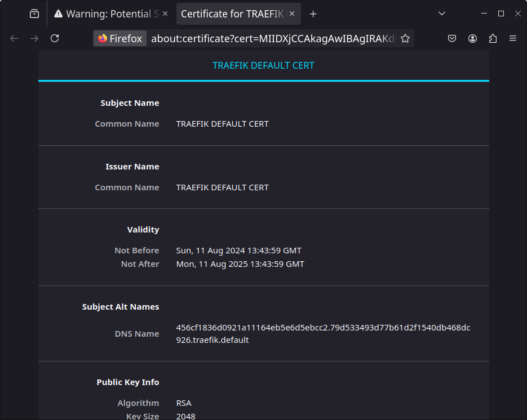Open the hamburger application menu
The image size is (527, 420).
[513, 39]
